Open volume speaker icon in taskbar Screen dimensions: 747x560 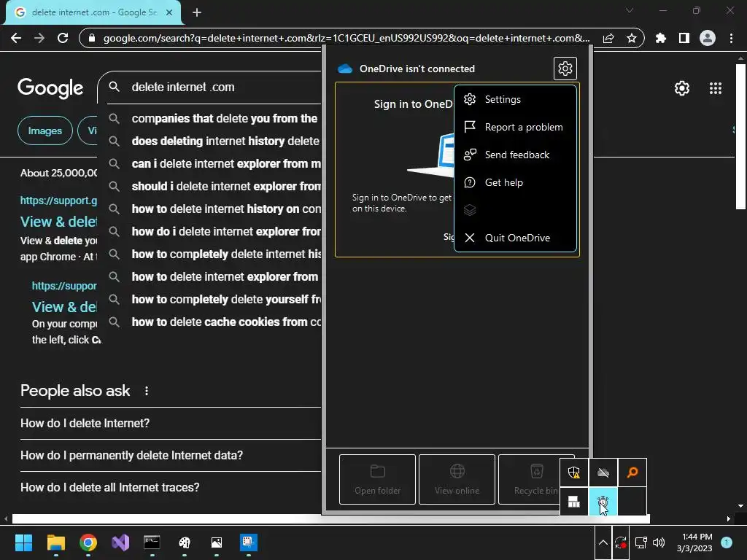[659, 542]
